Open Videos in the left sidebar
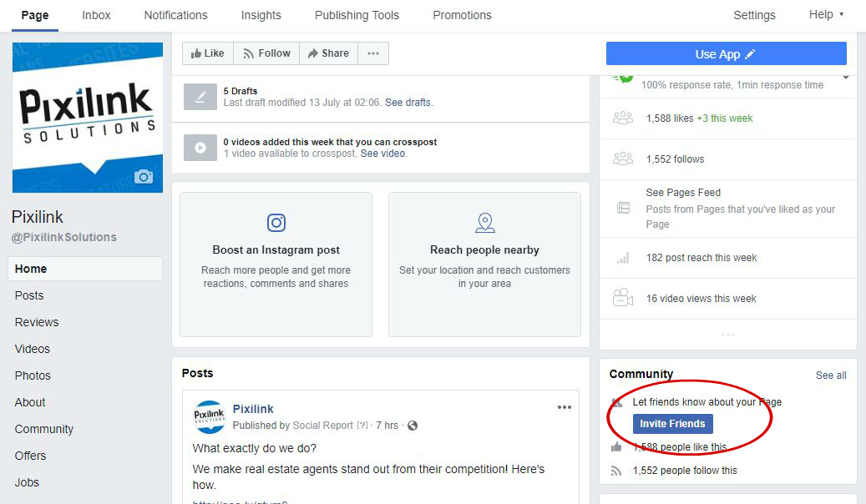Image resolution: width=866 pixels, height=504 pixels. [32, 349]
